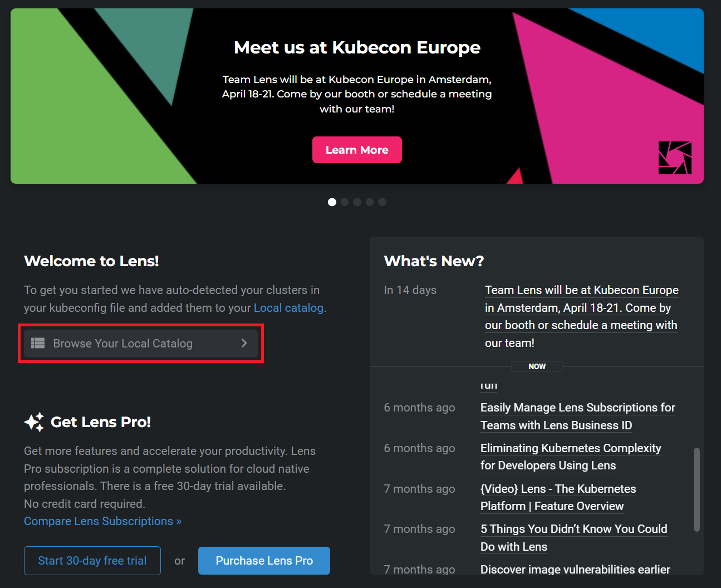Open the Eliminating Kubernetes Complexity article

pos(571,457)
